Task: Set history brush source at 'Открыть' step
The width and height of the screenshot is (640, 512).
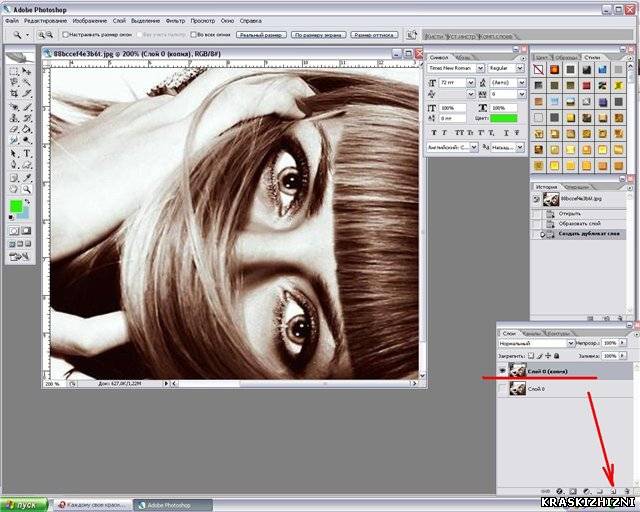Action: coord(537,214)
